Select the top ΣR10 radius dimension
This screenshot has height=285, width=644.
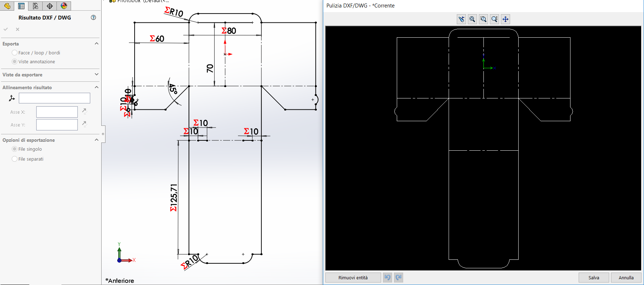(174, 12)
